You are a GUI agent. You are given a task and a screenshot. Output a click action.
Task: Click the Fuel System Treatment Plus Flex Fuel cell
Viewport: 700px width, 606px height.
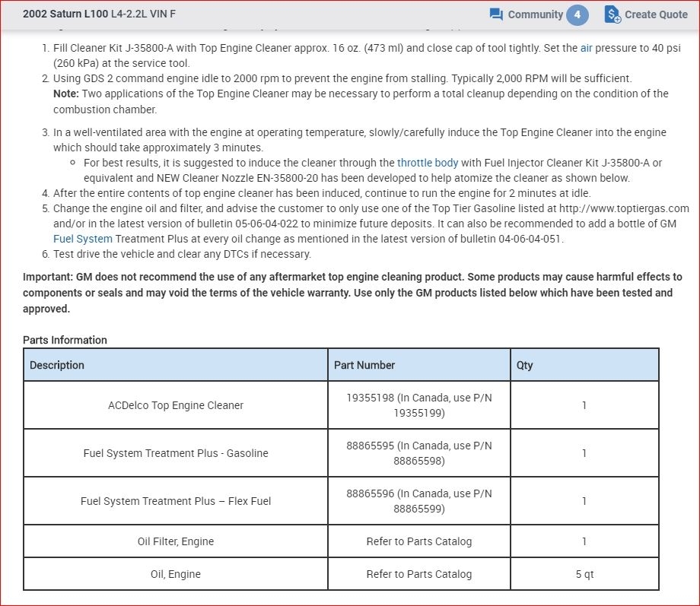tap(176, 501)
